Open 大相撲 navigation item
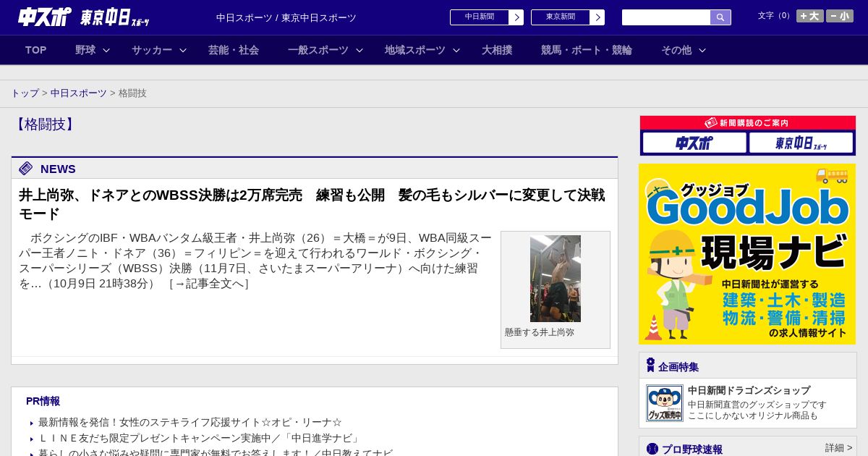868x456 pixels. [x=497, y=50]
